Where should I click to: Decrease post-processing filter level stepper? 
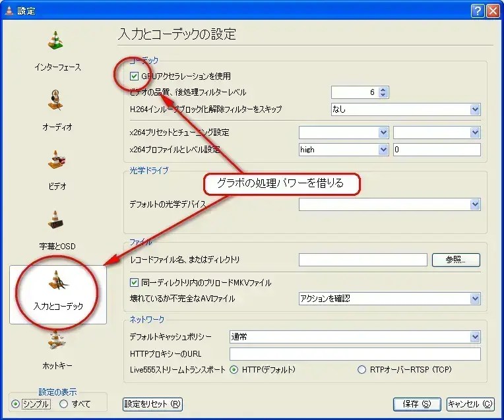[383, 95]
